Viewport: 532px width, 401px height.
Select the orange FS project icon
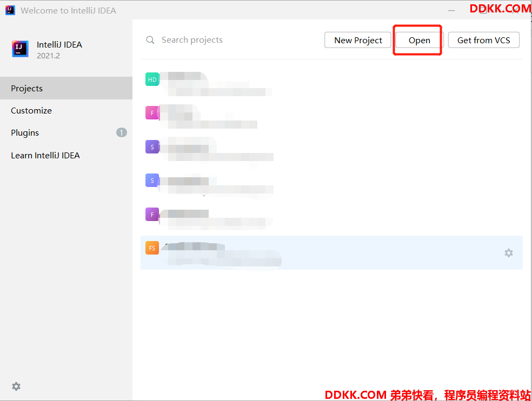coord(152,248)
